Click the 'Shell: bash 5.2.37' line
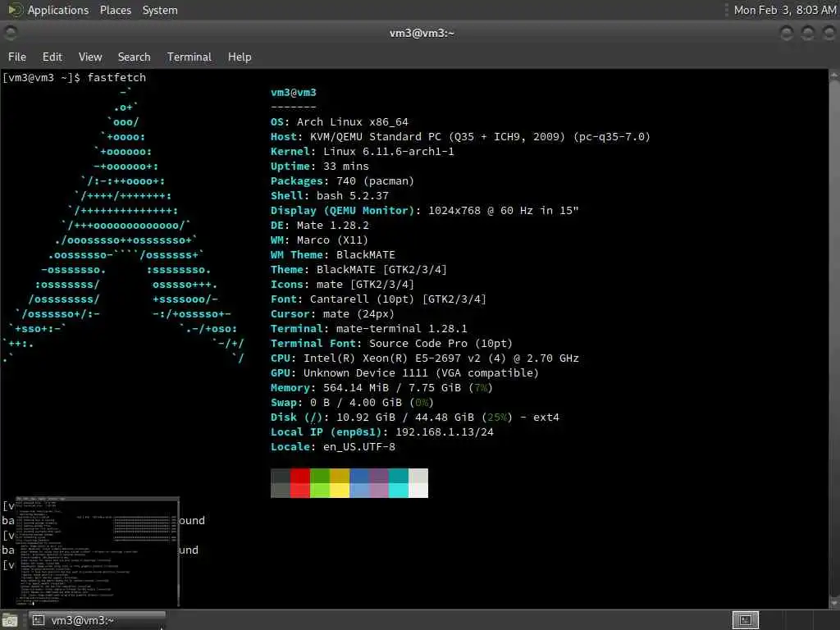This screenshot has height=630, width=840. click(x=330, y=195)
